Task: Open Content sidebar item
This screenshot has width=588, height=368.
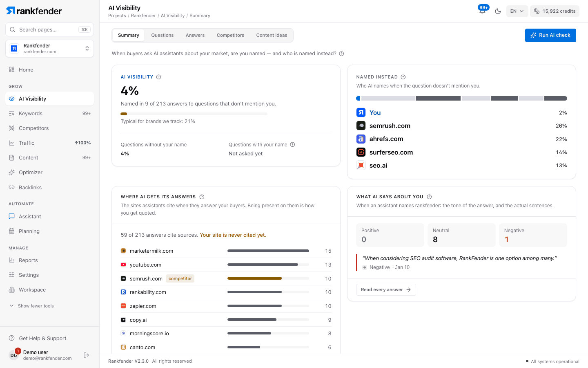Action: pos(49,157)
